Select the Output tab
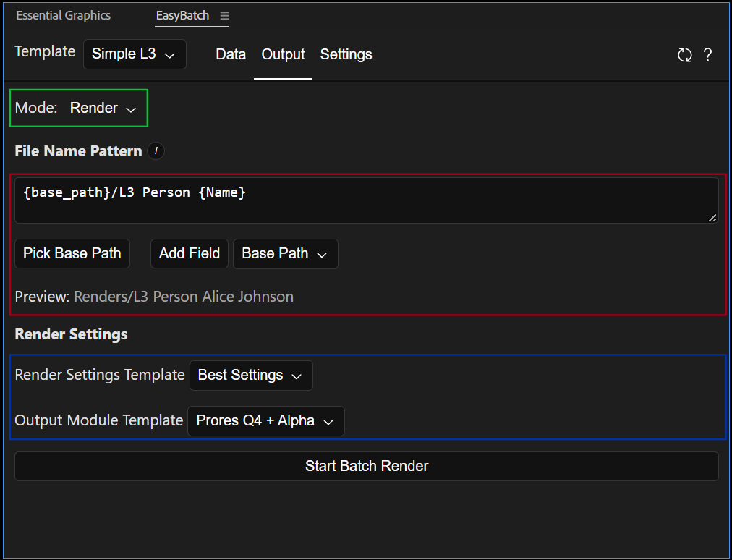This screenshot has width=732, height=560. [283, 54]
